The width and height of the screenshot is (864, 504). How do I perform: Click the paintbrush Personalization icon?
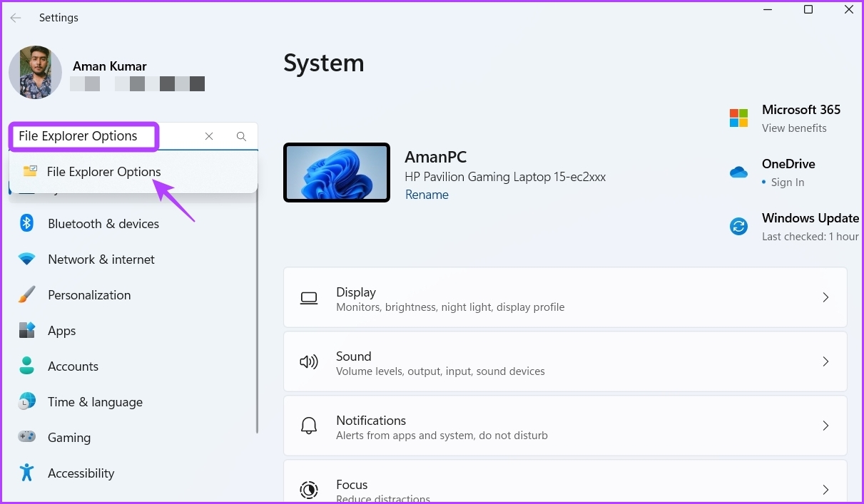(27, 294)
